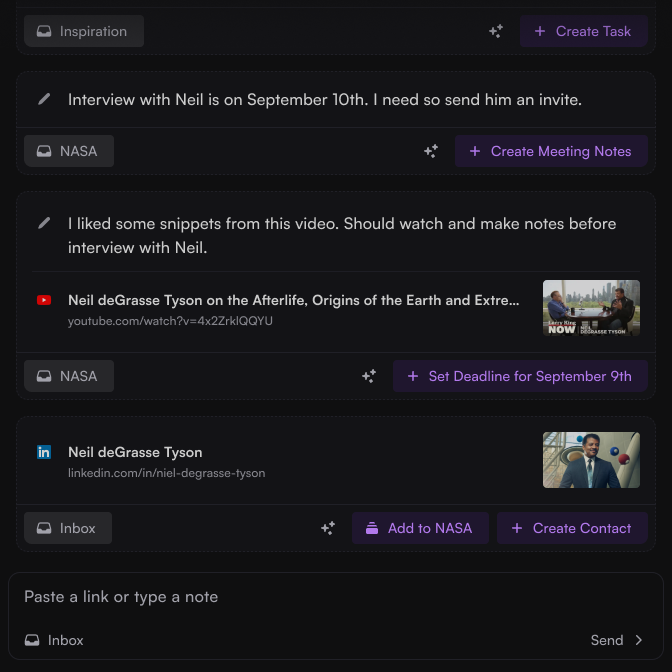The image size is (672, 672).
Task: Open the Neil deGrasse Tyson on the Afterlife video link
Action: tap(294, 300)
